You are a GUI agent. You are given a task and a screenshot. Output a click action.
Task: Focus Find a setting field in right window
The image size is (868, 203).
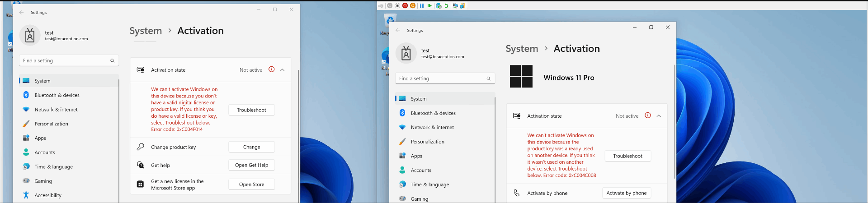pyautogui.click(x=445, y=78)
